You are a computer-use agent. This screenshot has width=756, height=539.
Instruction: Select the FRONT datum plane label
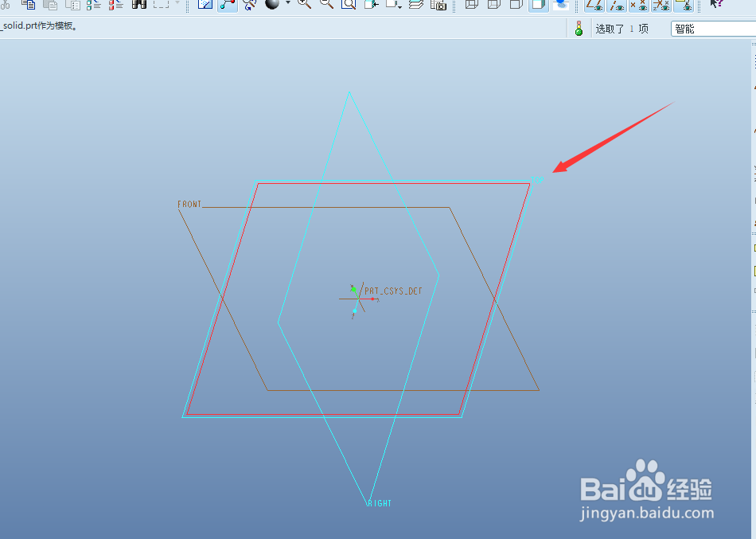click(x=189, y=204)
